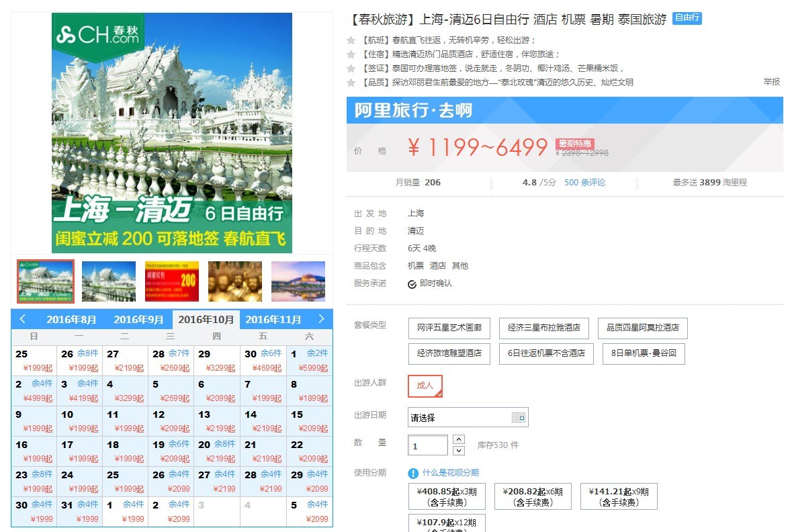Screen dimensions: 790x532
Task: Choose package 经济旅馆雕塑酒店
Action: [449, 353]
